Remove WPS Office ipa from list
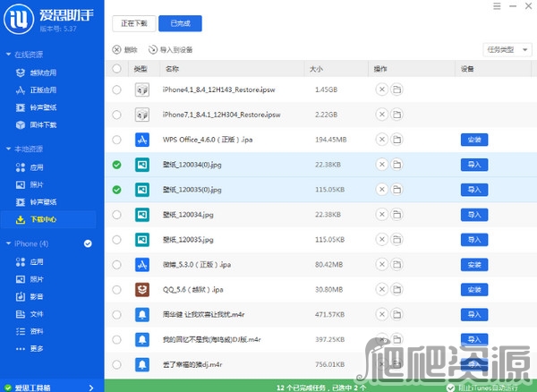Screen dimensions: 537x392 (x=382, y=140)
